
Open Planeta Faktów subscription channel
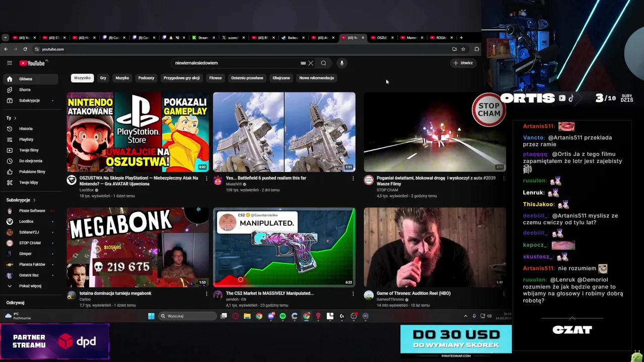30,264
